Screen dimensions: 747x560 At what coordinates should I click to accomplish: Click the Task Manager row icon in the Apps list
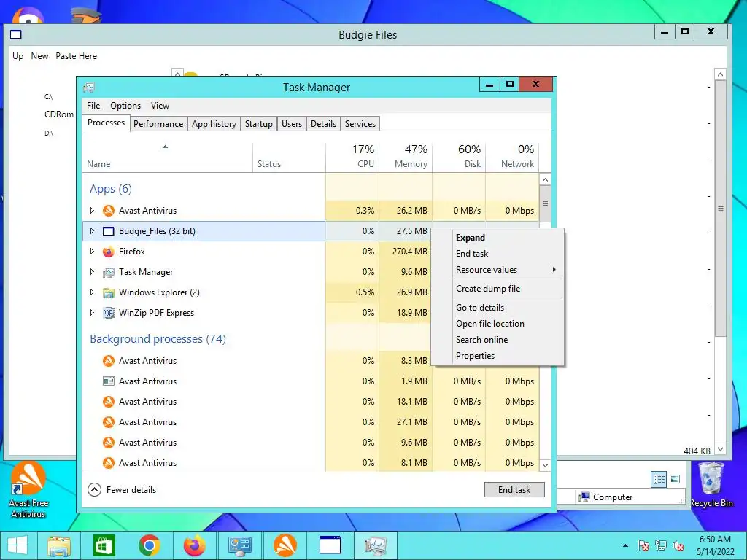[109, 272]
